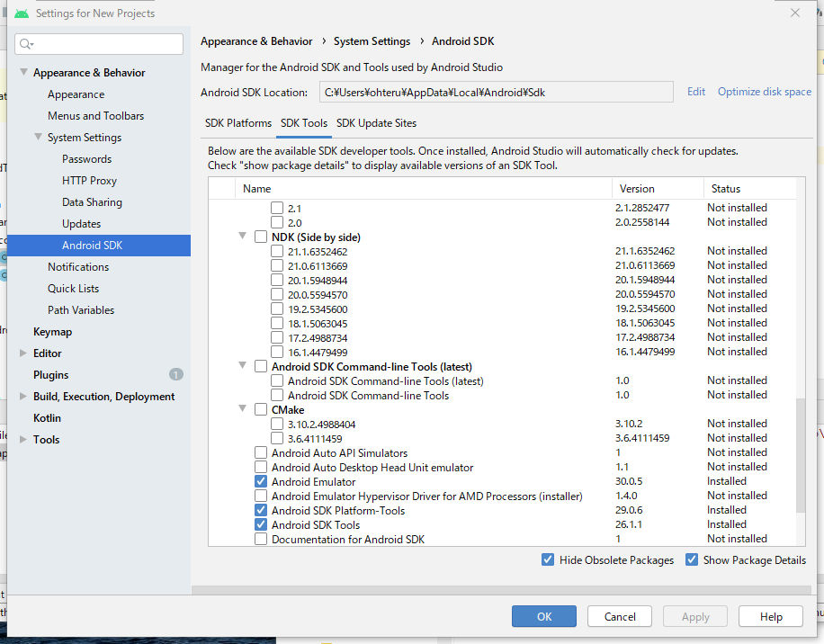Select Updates in settings tree
This screenshot has height=644, width=824.
(82, 223)
